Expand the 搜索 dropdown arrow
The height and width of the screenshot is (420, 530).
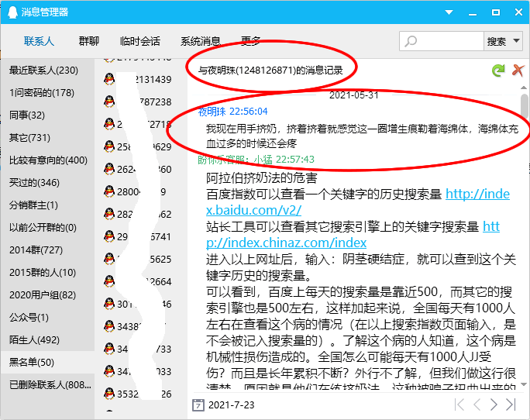516,41
